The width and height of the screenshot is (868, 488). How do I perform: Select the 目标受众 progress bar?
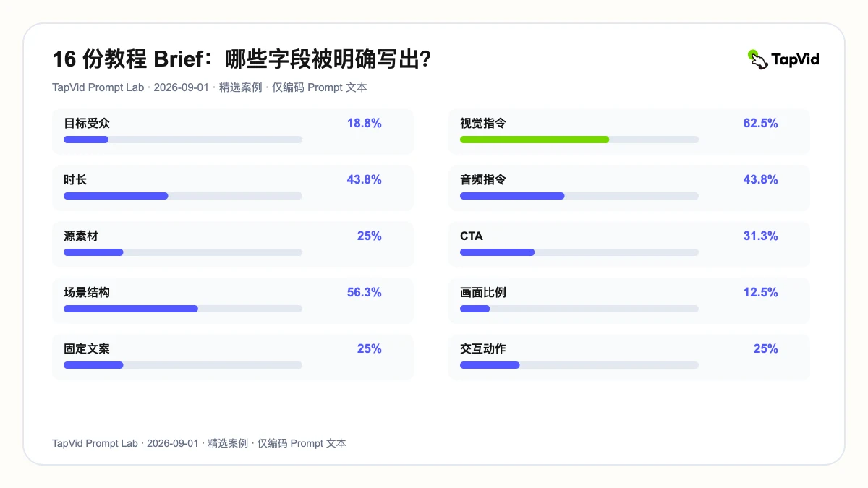tap(183, 140)
